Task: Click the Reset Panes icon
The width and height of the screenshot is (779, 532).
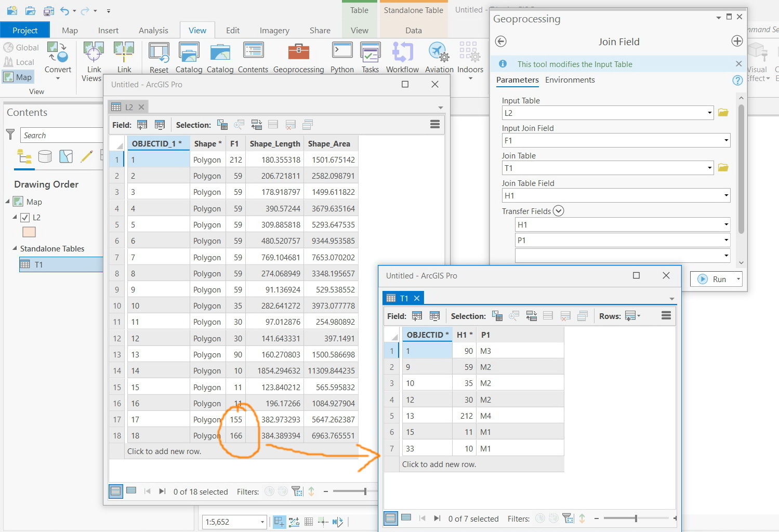Action: (159, 57)
